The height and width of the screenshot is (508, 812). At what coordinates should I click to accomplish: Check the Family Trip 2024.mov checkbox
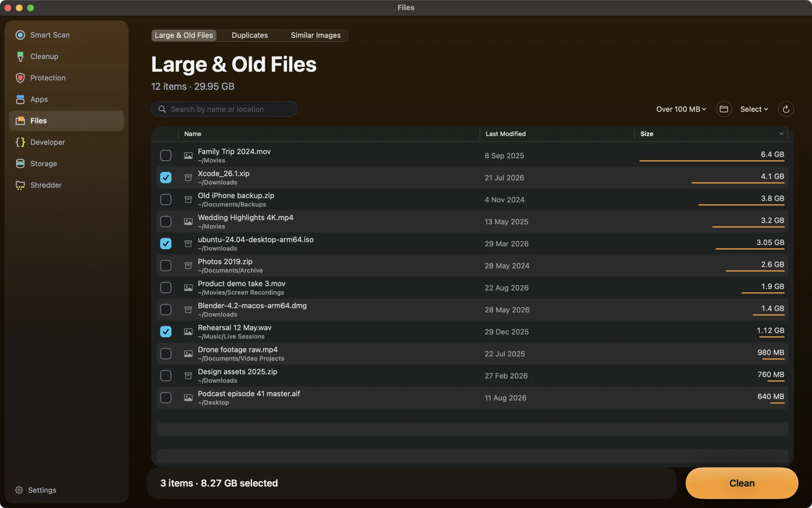coord(166,155)
